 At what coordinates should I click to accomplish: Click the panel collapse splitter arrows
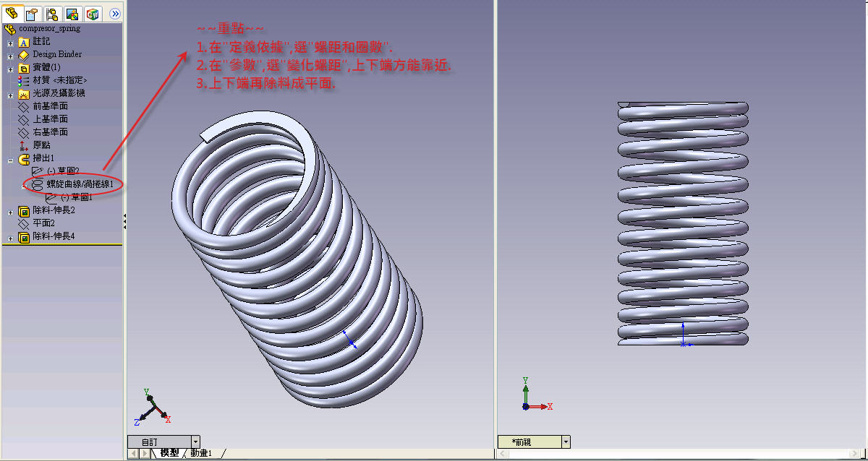[124, 221]
